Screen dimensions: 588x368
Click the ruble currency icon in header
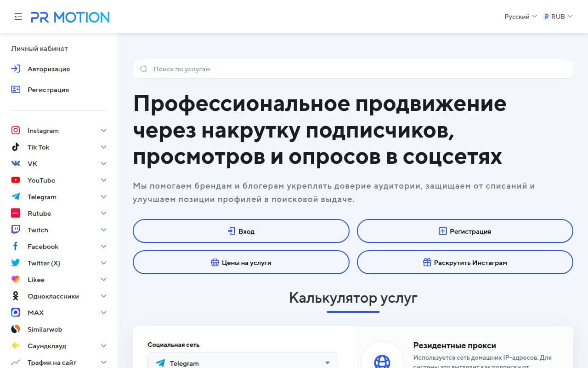click(546, 17)
